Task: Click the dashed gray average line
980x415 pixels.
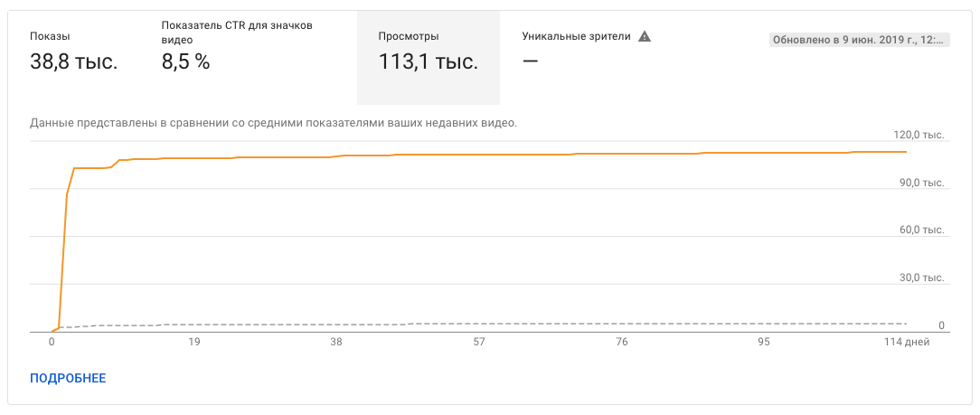Action: (x=452, y=324)
